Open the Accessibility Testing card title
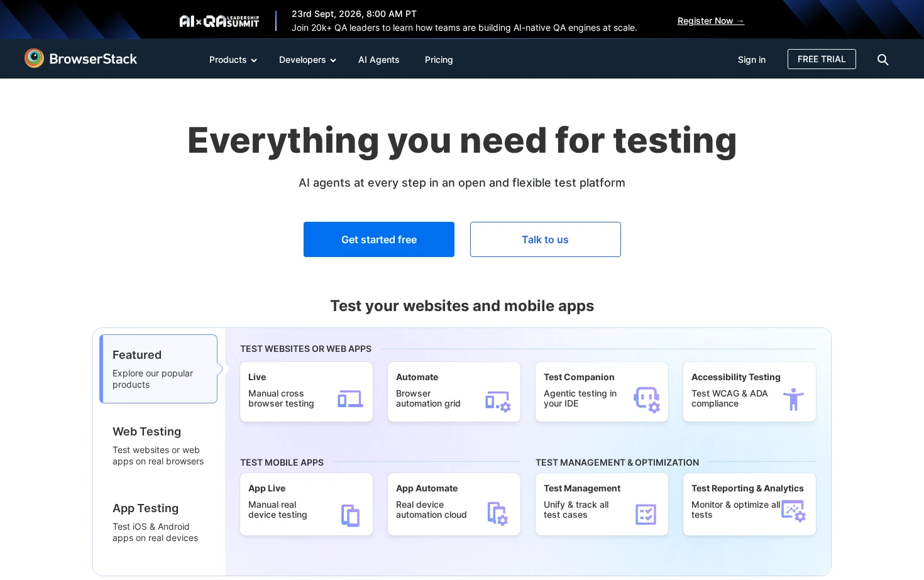Screen dimensions: 924x580 tap(736, 377)
